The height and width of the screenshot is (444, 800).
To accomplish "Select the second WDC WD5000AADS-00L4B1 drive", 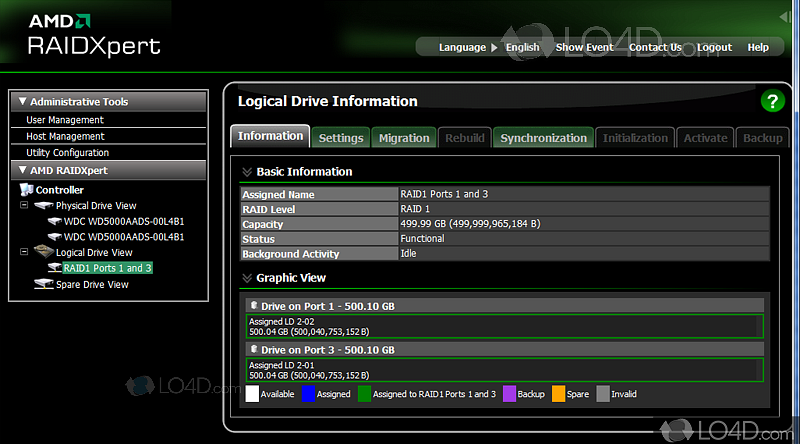I will 124,237.
